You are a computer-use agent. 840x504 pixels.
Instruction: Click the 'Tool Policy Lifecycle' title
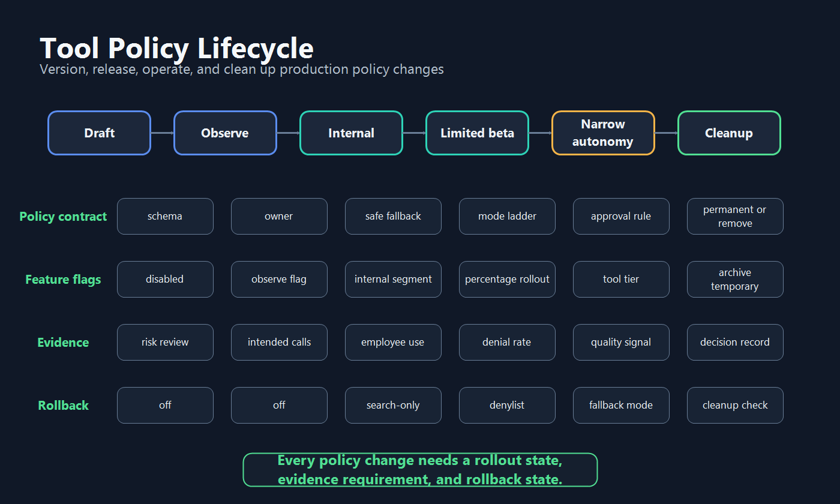click(x=176, y=49)
